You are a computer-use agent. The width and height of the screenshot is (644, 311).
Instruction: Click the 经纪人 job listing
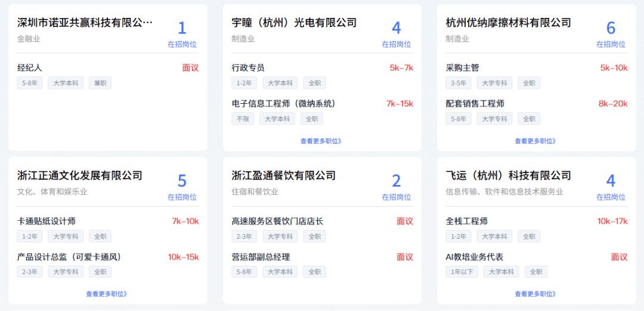pyautogui.click(x=30, y=67)
